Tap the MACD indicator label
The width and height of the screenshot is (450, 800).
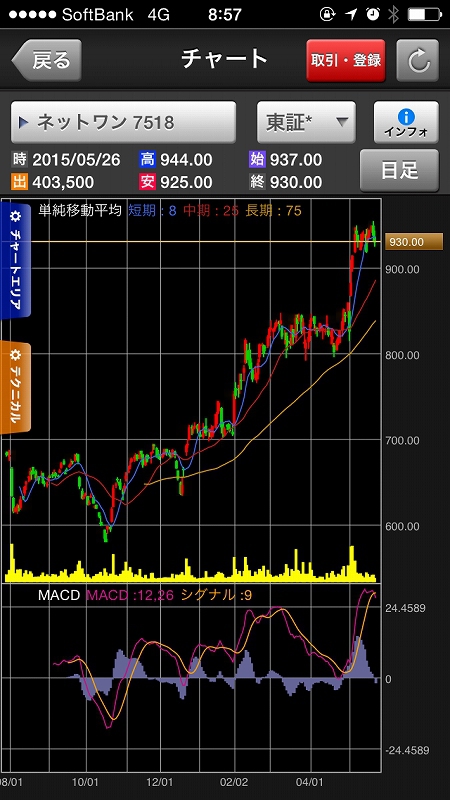tap(59, 595)
